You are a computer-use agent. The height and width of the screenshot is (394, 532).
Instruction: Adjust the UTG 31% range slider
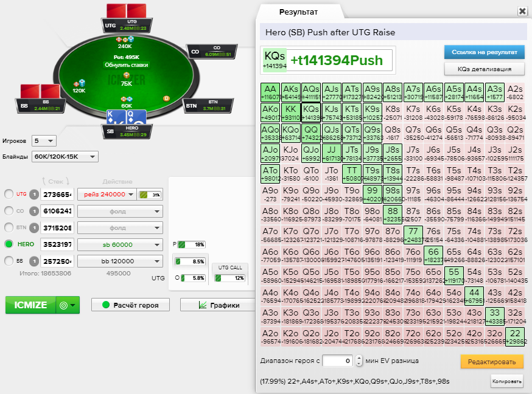[150, 195]
